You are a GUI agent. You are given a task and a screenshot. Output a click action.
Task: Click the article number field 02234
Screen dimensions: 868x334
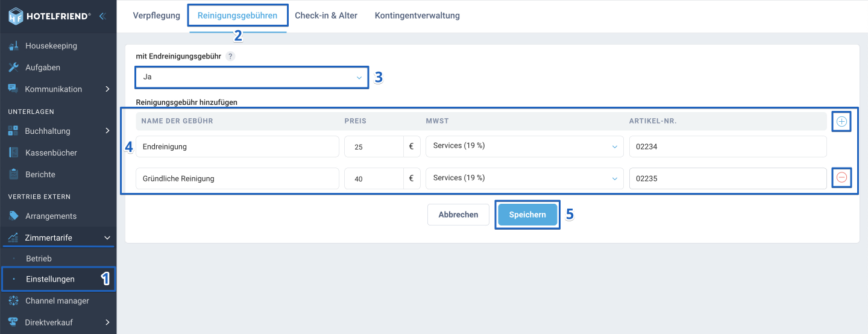[x=728, y=147]
